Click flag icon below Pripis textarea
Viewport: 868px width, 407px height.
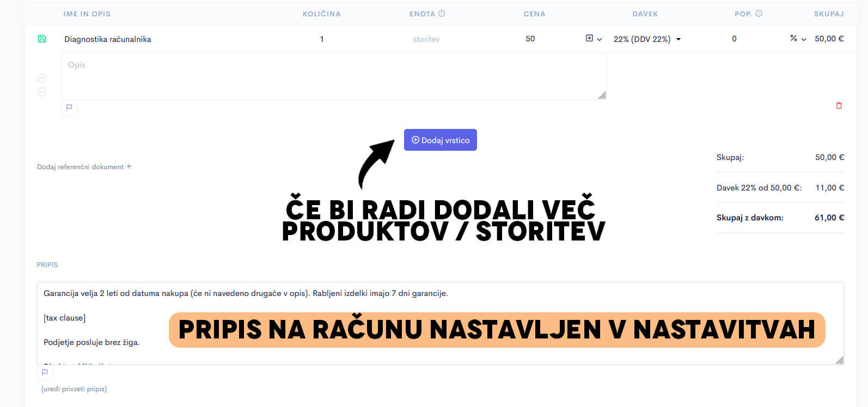[x=45, y=372]
